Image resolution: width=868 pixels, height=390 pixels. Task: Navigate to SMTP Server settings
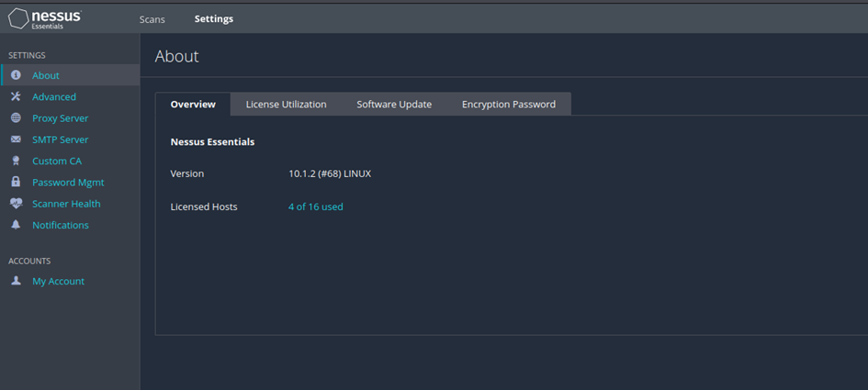click(x=61, y=139)
